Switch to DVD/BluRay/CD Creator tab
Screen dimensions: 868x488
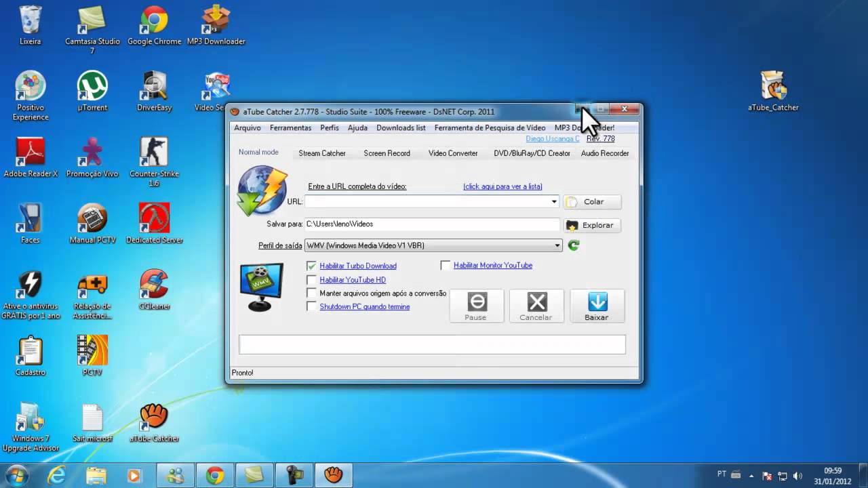(x=532, y=153)
